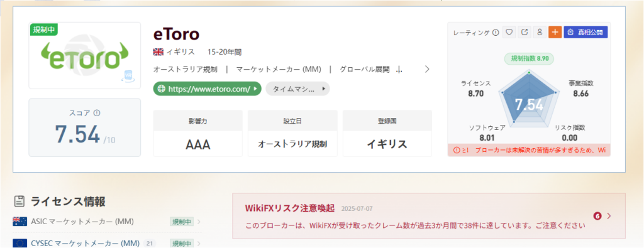Click the eToro broker name title

tap(176, 34)
